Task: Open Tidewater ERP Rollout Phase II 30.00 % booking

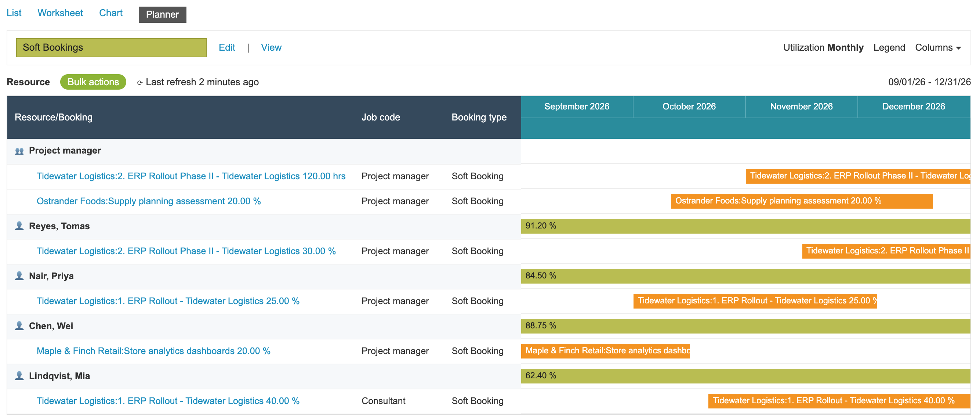Action: pos(186,251)
